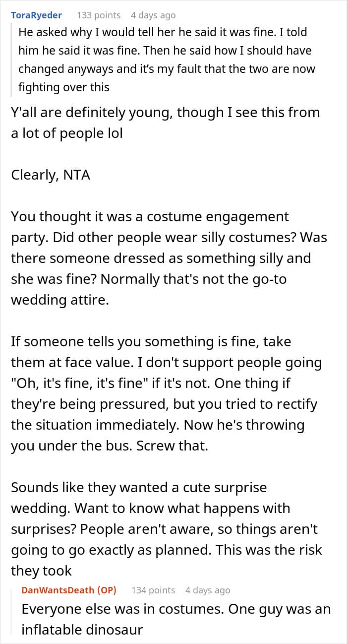Image resolution: width=347 pixels, height=644 pixels.
Task: Click the 134 points score
Action: pos(153,590)
